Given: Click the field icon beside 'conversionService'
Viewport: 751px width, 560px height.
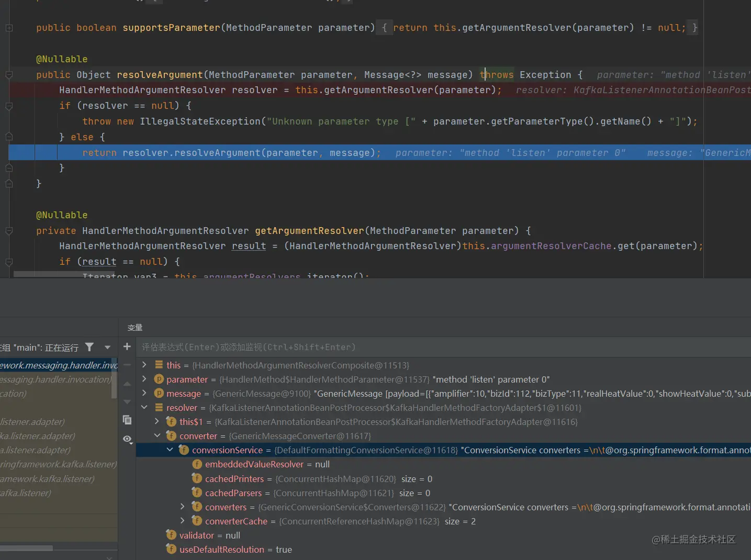Looking at the screenshot, I should (x=184, y=450).
